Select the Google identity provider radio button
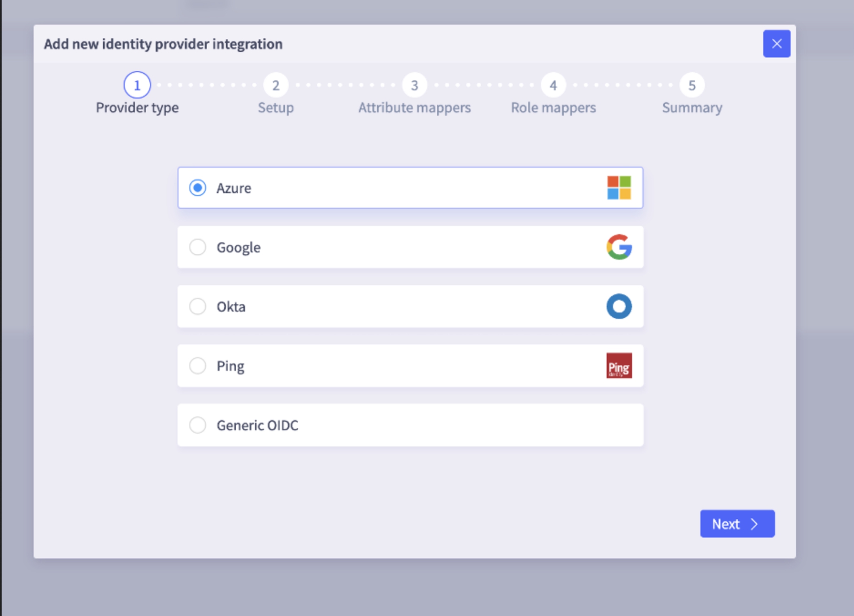Viewport: 854px width, 616px height. (198, 247)
